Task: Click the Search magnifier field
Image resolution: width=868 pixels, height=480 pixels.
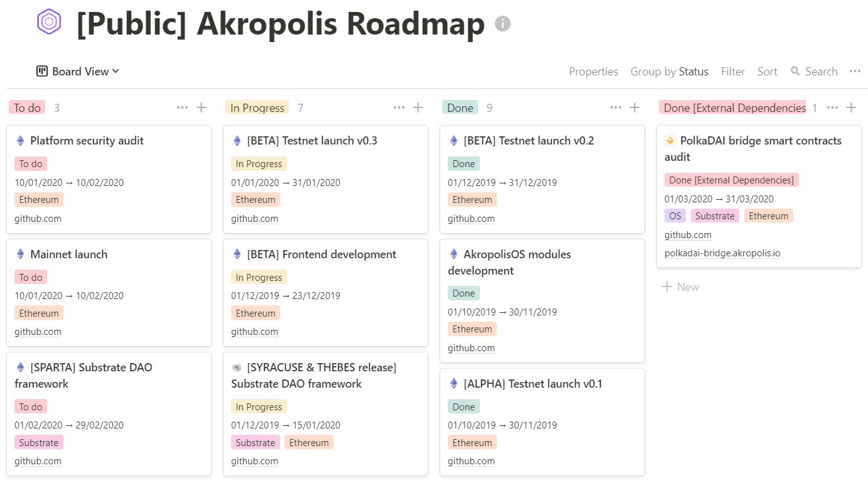Action: (x=814, y=72)
